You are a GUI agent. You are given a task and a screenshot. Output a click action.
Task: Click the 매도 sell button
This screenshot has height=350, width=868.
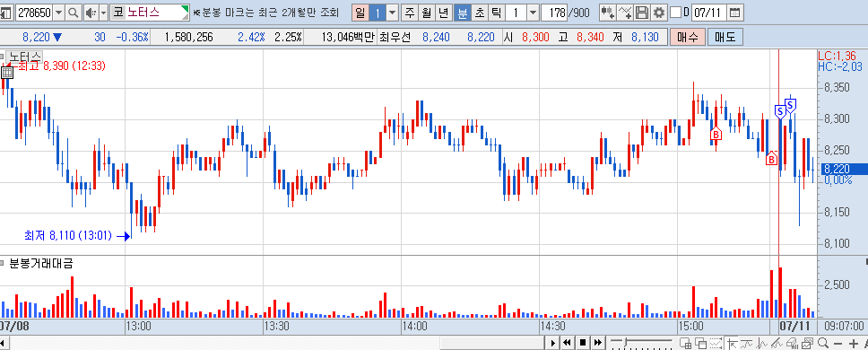click(x=725, y=38)
